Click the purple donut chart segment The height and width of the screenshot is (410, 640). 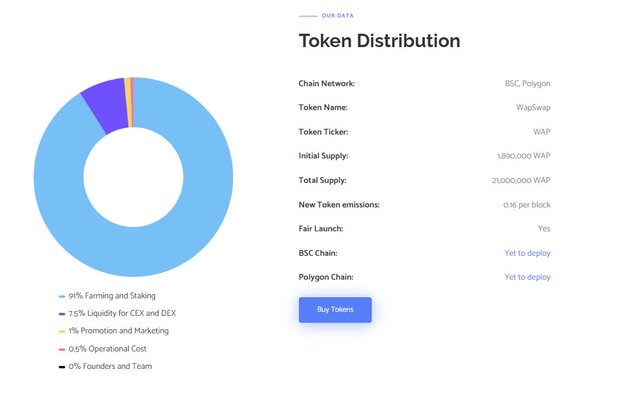[106, 102]
